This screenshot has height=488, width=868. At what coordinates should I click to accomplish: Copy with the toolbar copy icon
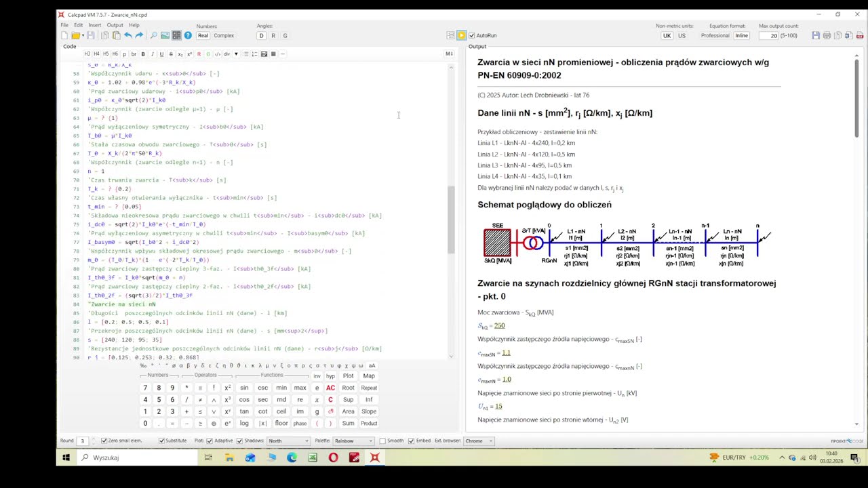(x=105, y=35)
